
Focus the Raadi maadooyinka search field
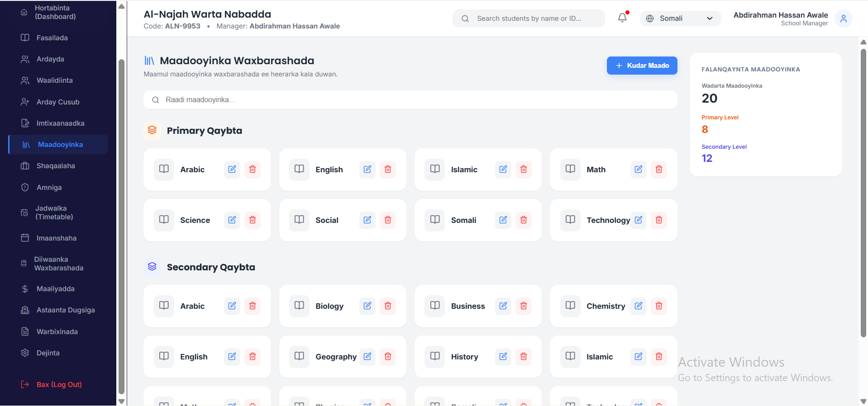[410, 100]
